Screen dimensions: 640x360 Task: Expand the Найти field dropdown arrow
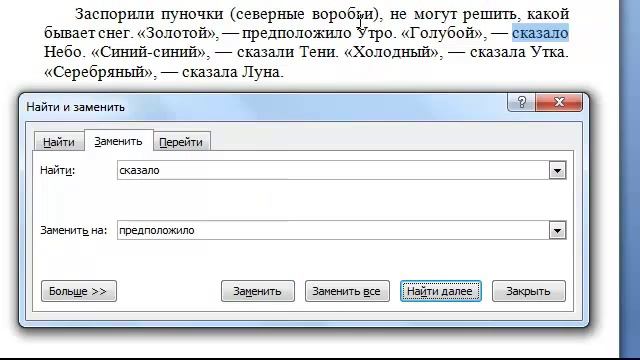coord(558,170)
